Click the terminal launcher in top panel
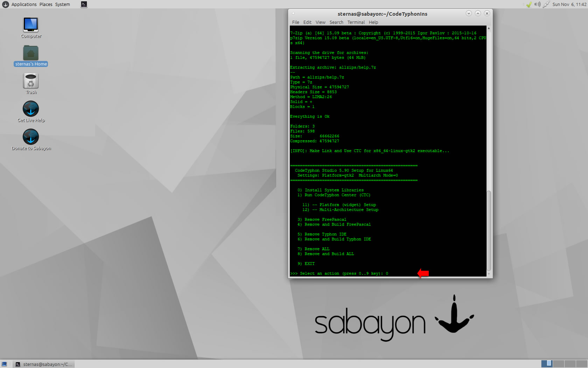Image resolution: width=588 pixels, height=368 pixels. pyautogui.click(x=84, y=4)
